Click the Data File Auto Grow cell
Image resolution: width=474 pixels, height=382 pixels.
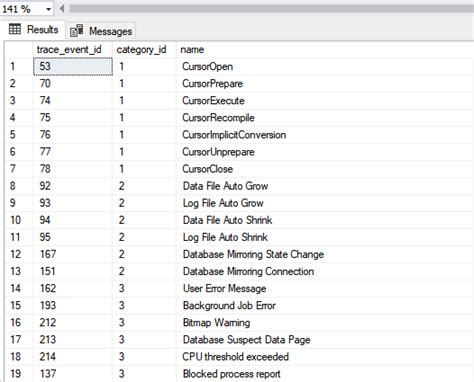click(x=325, y=186)
